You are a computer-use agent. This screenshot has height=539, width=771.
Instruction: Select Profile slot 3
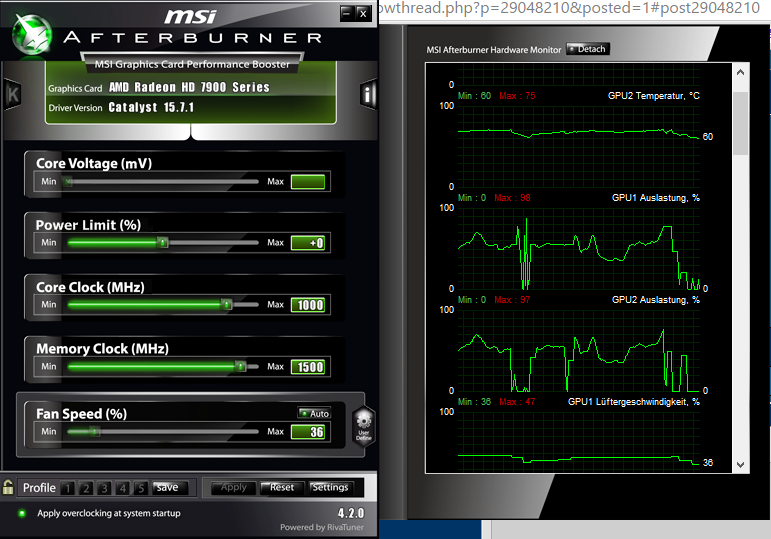(x=104, y=488)
